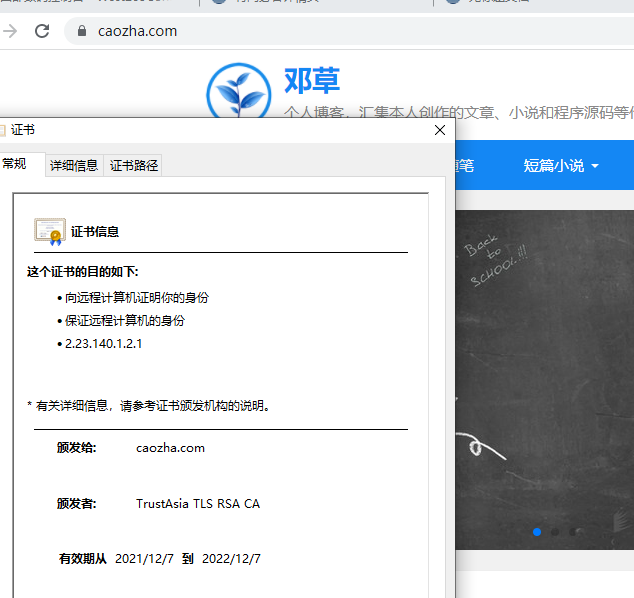Click the certificate badge icon
This screenshot has height=598, width=634.
coord(49,231)
